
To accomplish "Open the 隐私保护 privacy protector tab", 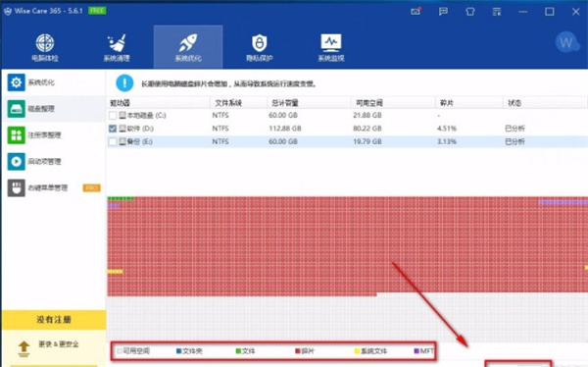I will 260,47.
